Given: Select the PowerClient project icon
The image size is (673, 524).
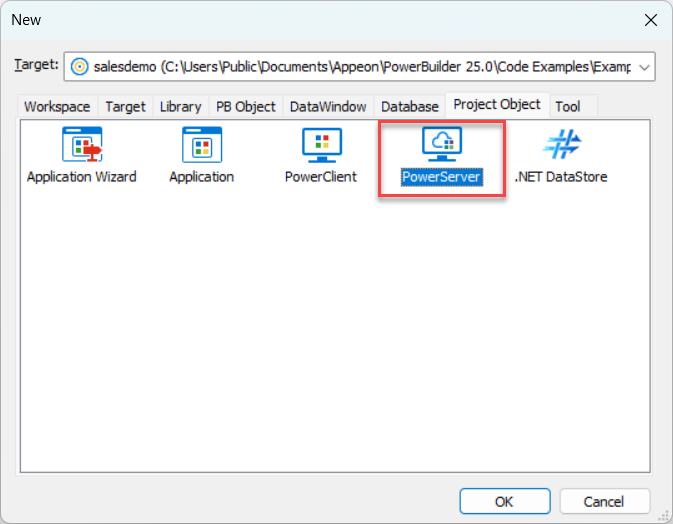Looking at the screenshot, I should pyautogui.click(x=321, y=146).
